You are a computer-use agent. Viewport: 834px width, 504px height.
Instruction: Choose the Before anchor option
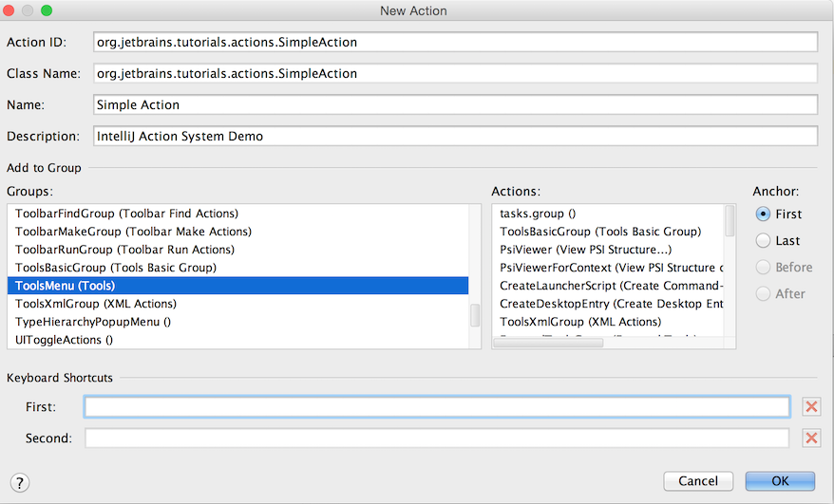click(763, 267)
